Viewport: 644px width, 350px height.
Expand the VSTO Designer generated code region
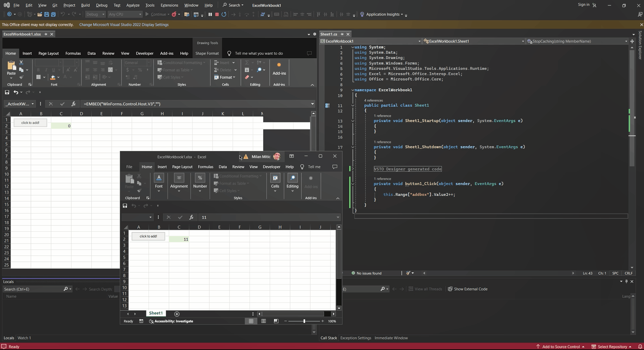pyautogui.click(x=353, y=169)
